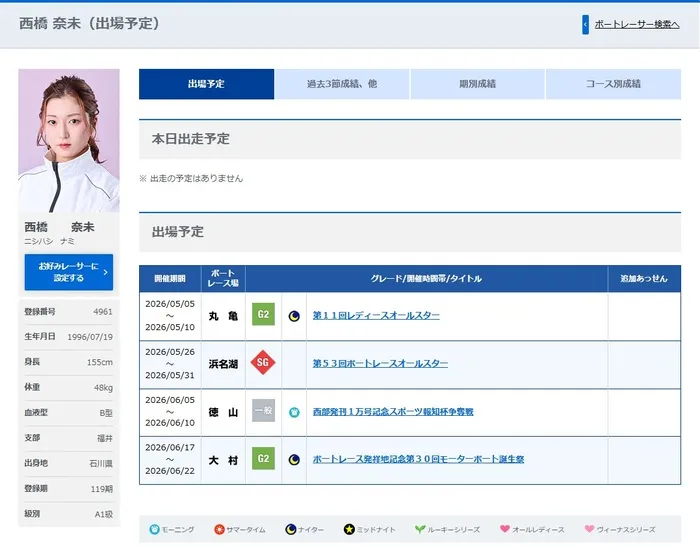700x553 pixels.
Task: Click the グレード/開催時間帯/タイトル column header
Action: (x=426, y=279)
